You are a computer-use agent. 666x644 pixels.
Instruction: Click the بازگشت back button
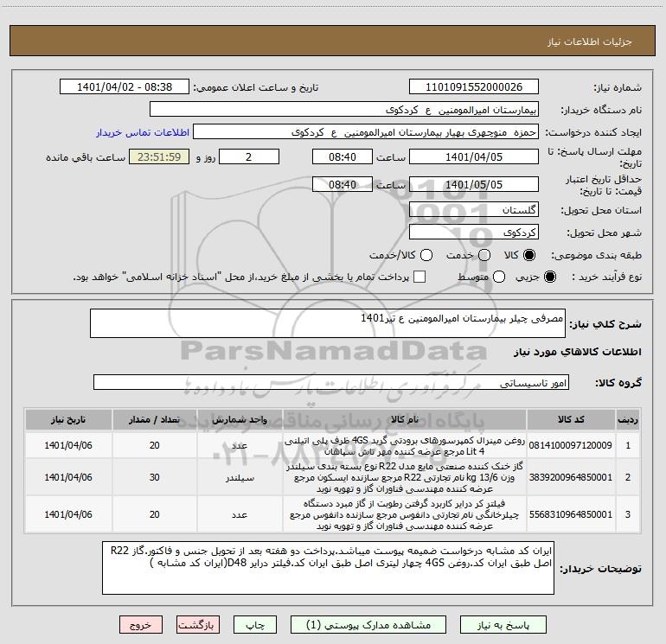pyautogui.click(x=198, y=625)
